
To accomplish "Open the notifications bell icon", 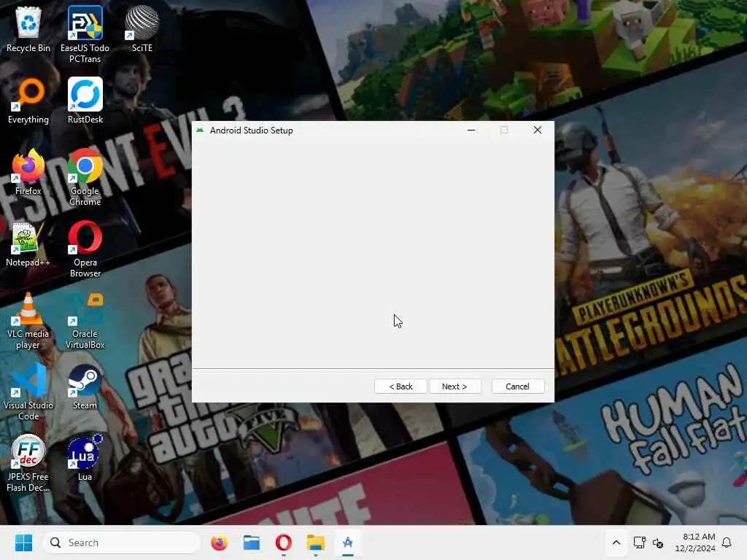I will (x=727, y=542).
